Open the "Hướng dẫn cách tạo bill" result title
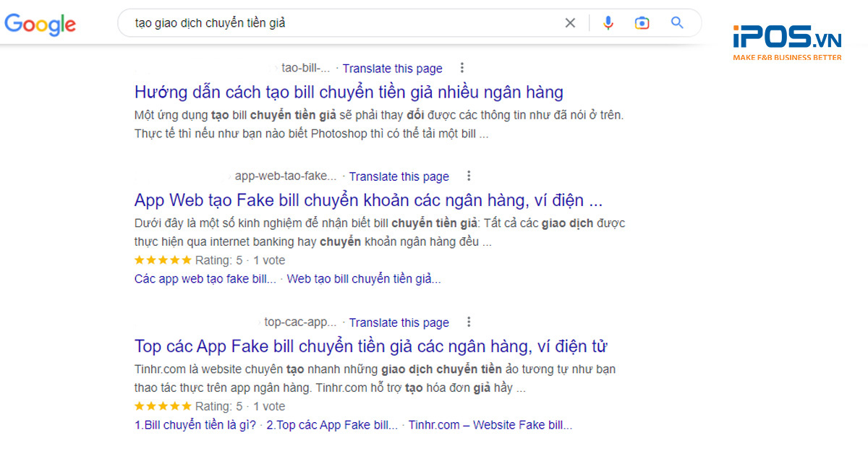This screenshot has width=868, height=454. tap(349, 93)
